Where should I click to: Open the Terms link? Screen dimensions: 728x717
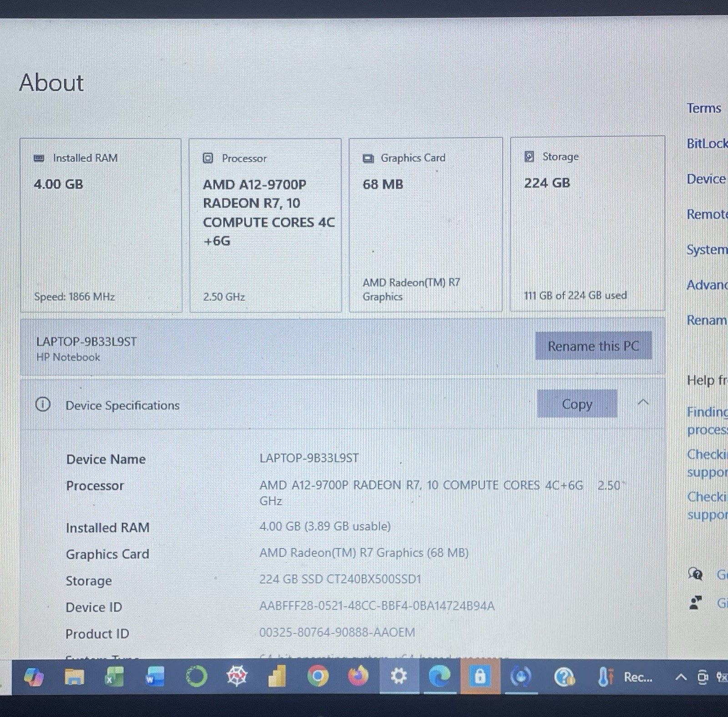[704, 108]
